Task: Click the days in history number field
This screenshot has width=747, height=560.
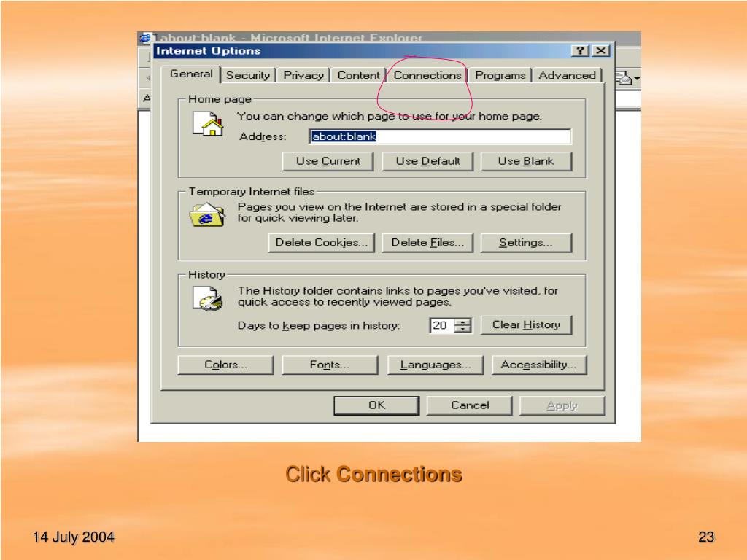Action: point(441,325)
